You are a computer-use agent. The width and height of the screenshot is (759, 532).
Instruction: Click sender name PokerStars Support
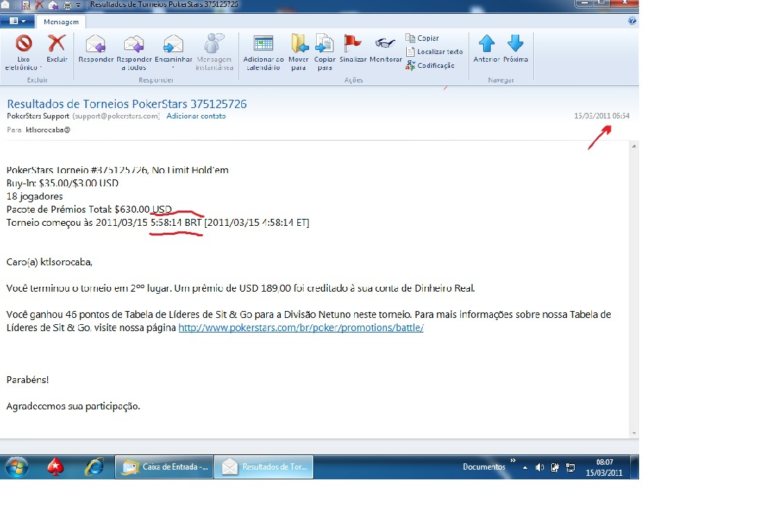point(38,116)
